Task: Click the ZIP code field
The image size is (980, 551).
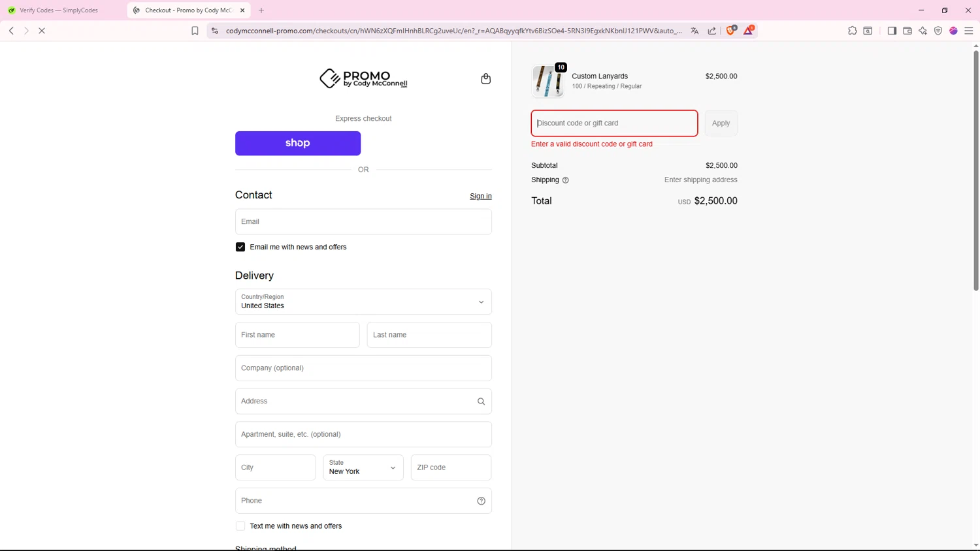Action: pos(451,467)
